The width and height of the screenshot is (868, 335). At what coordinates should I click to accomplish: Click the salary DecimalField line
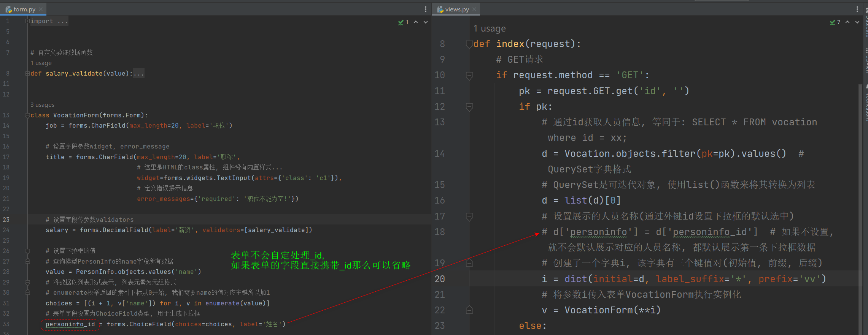pos(179,230)
